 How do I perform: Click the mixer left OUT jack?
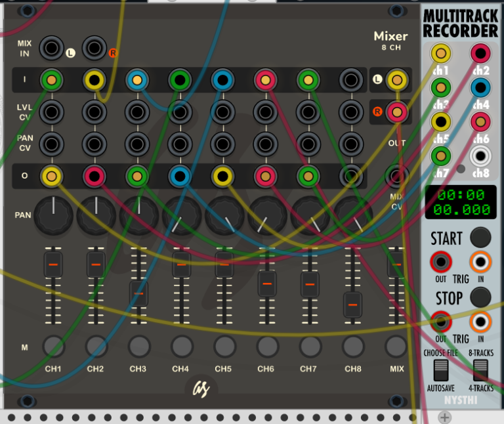point(397,79)
